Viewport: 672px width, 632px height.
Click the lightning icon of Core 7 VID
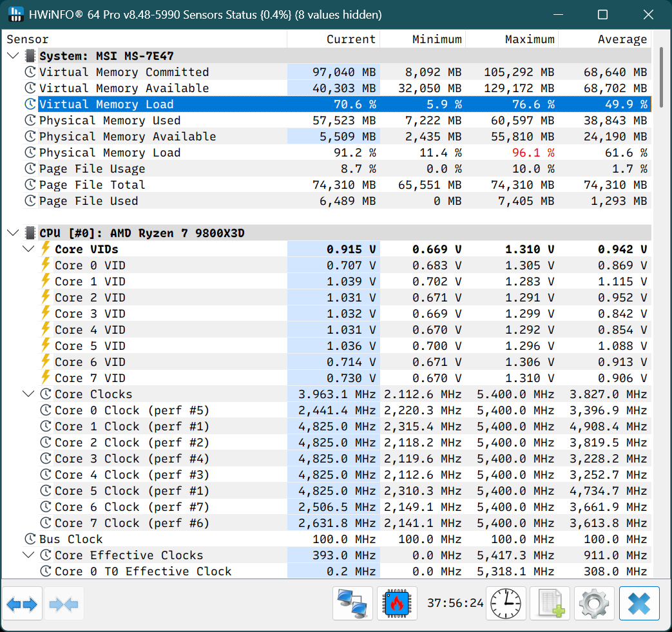pos(46,378)
